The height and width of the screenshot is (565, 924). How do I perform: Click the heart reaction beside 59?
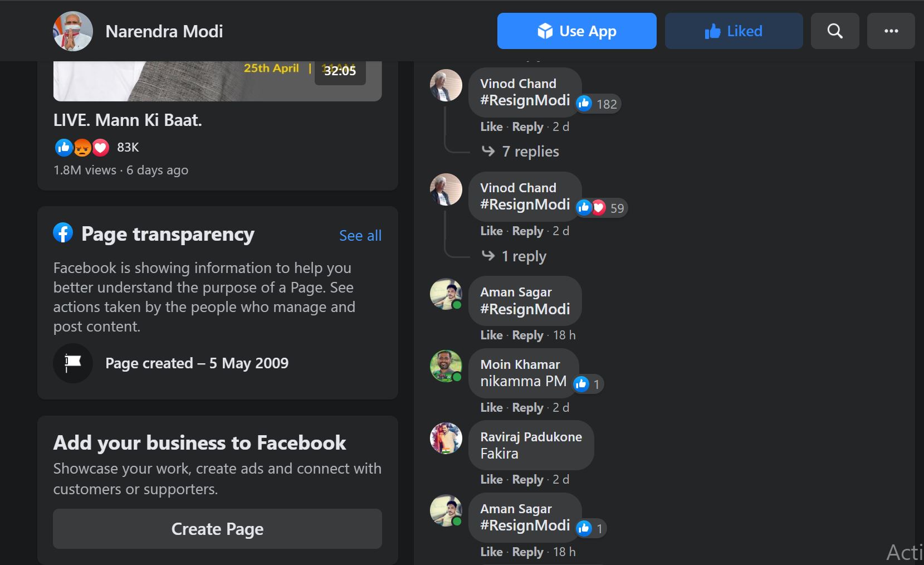tap(599, 207)
